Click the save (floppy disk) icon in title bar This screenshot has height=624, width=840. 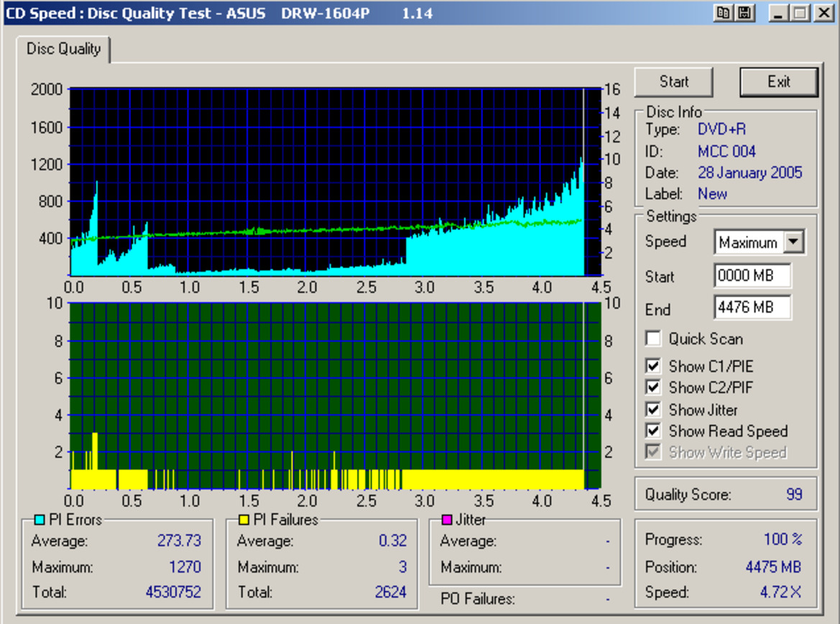744,13
